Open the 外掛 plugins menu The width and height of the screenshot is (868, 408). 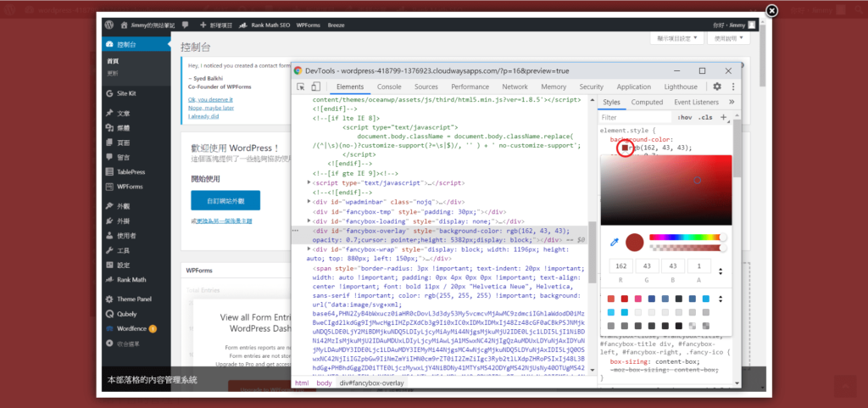tap(123, 221)
